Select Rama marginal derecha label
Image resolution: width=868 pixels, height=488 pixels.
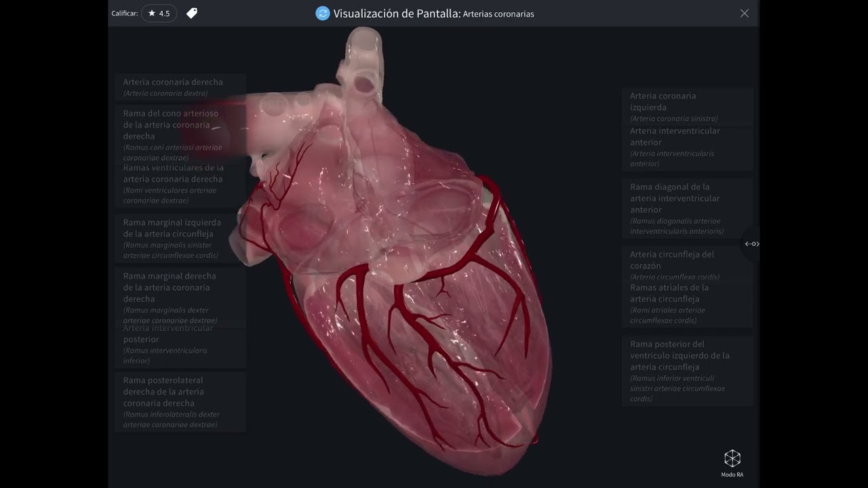point(180,298)
